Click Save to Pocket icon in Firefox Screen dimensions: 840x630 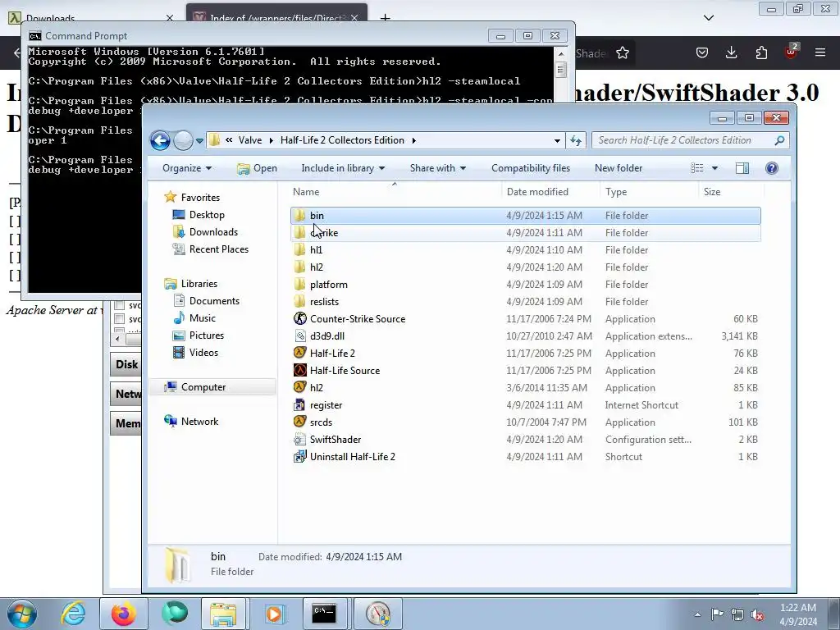(x=702, y=52)
